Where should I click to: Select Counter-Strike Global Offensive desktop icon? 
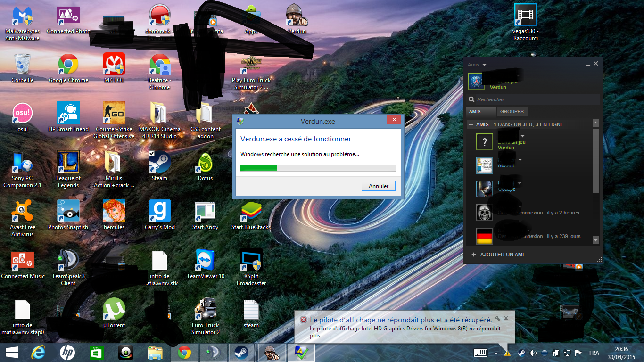[114, 121]
